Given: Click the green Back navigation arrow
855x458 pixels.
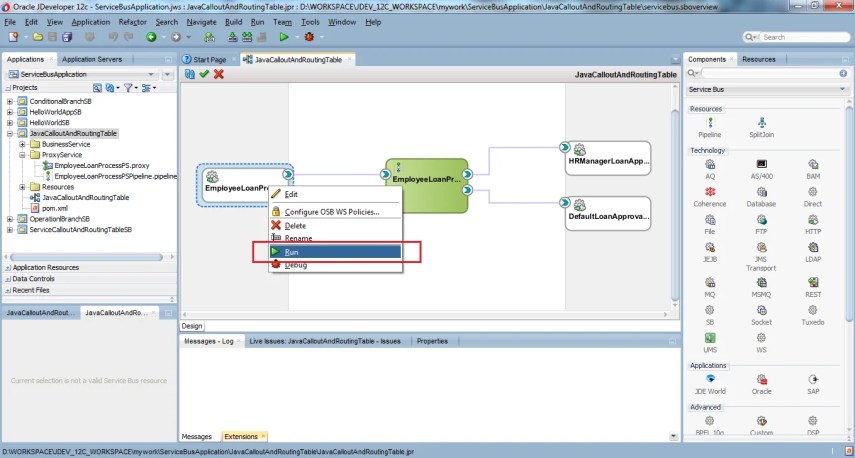Looking at the screenshot, I should [x=151, y=37].
